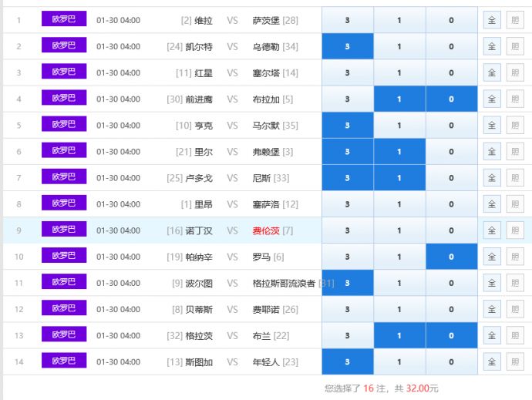This screenshot has width=532, height=400.
Task: Click 欧罗巴 league tag in row 1
Action: pos(64,19)
